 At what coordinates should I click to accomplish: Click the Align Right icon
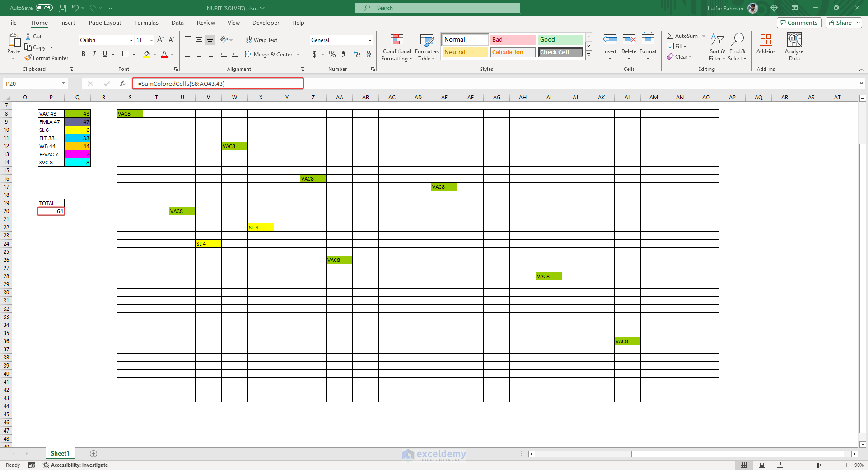click(x=210, y=54)
